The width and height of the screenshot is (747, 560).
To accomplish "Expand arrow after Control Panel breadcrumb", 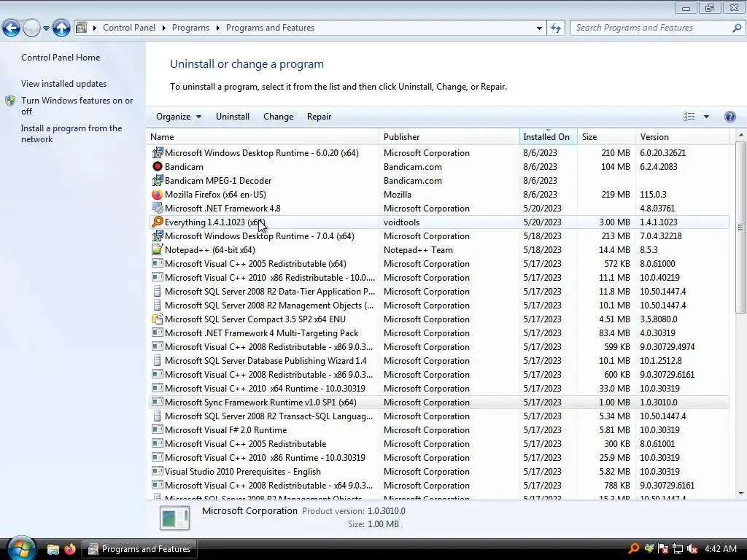I will click(x=164, y=28).
